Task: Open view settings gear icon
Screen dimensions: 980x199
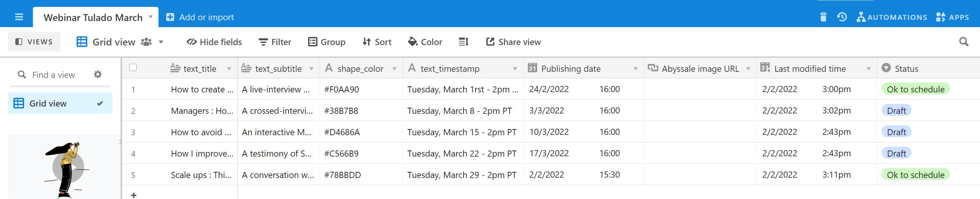Action: point(98,74)
